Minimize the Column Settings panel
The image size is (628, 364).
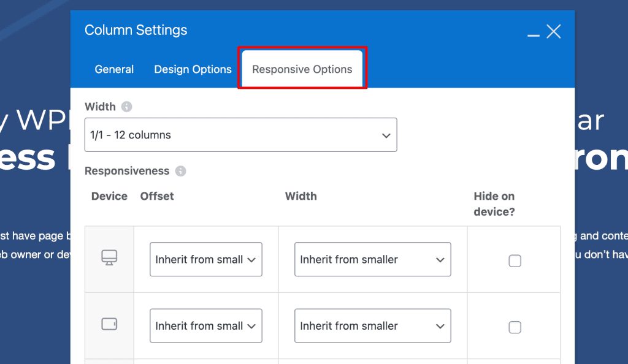[x=533, y=35]
